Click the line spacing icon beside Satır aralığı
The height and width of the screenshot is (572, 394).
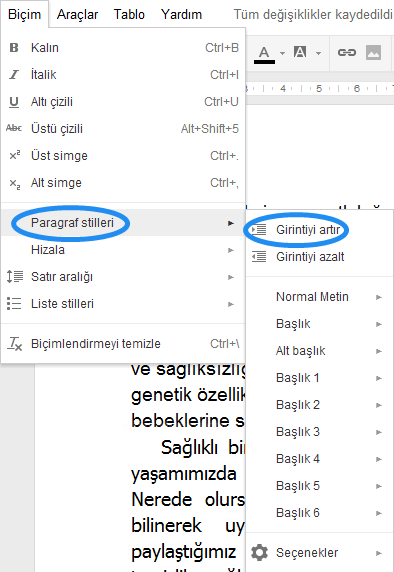pos(15,277)
